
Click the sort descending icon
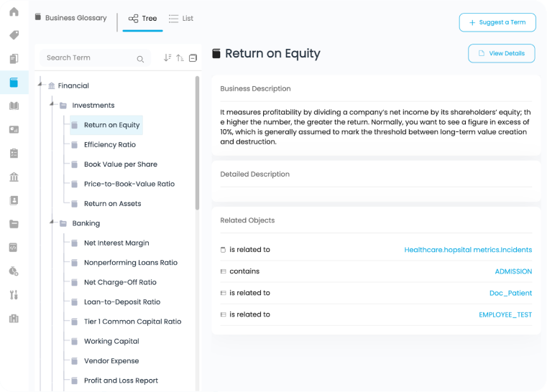click(167, 58)
